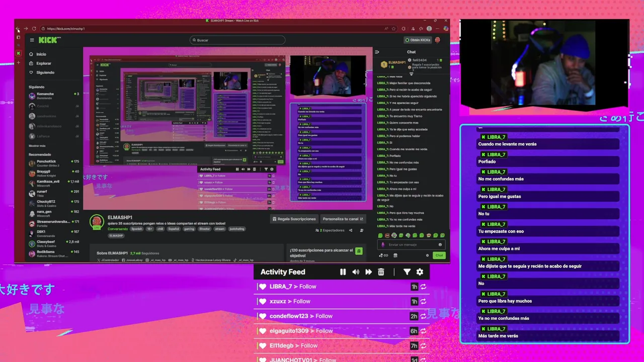Open the Activity Feed filter
The width and height of the screenshot is (644, 362).
coord(407,272)
